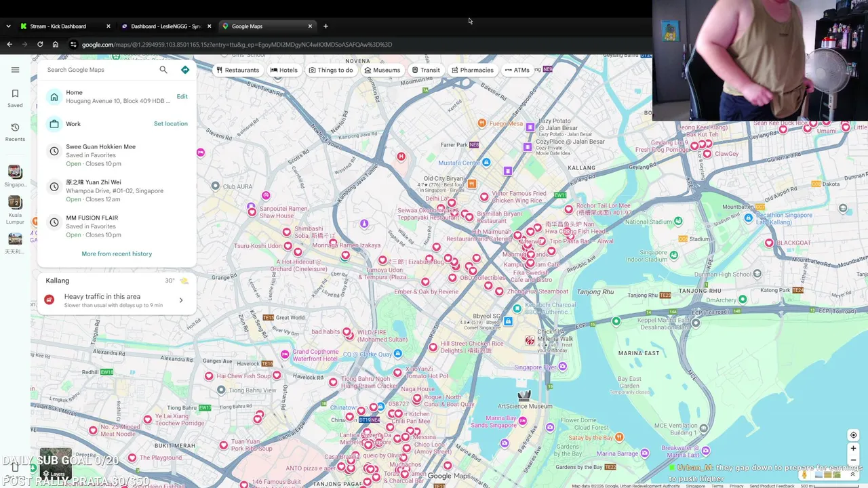Close the Stream - Kick Dashboard tab
Image resolution: width=868 pixels, height=488 pixels.
coord(108,26)
